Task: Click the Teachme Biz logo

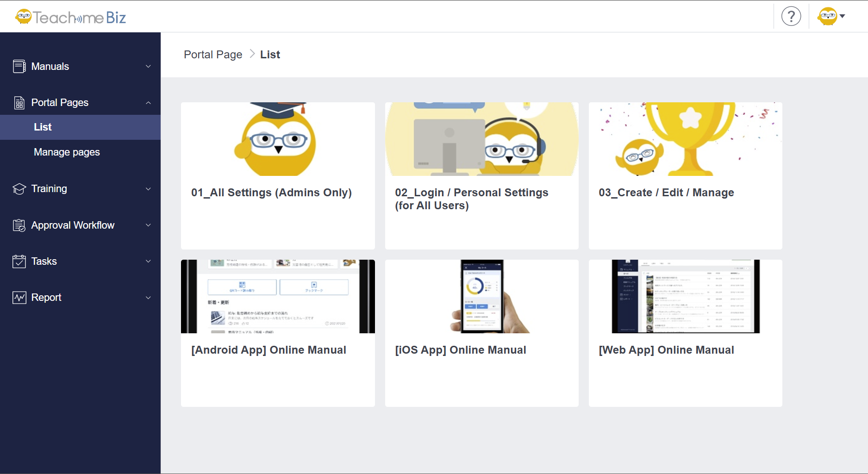Action: point(70,17)
